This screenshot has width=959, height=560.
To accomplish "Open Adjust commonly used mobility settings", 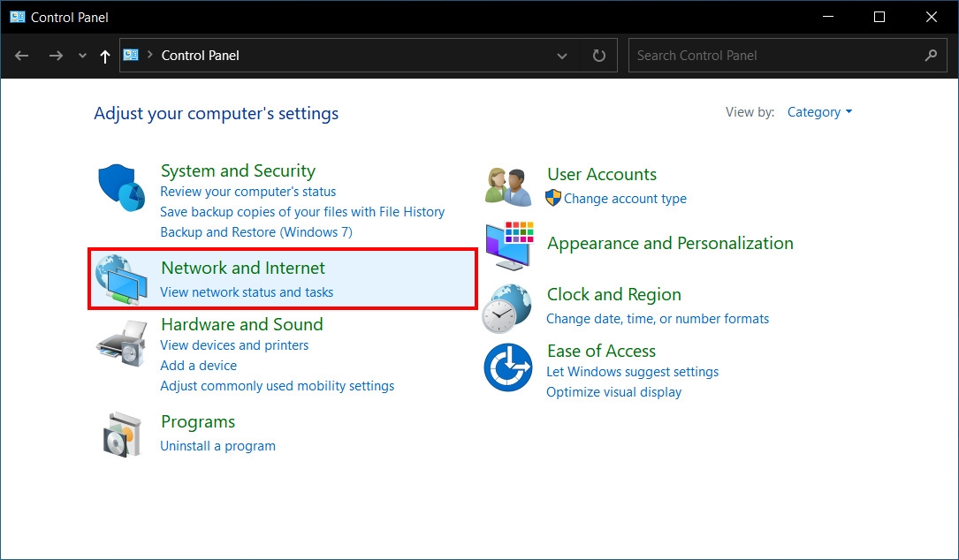I will pos(277,386).
